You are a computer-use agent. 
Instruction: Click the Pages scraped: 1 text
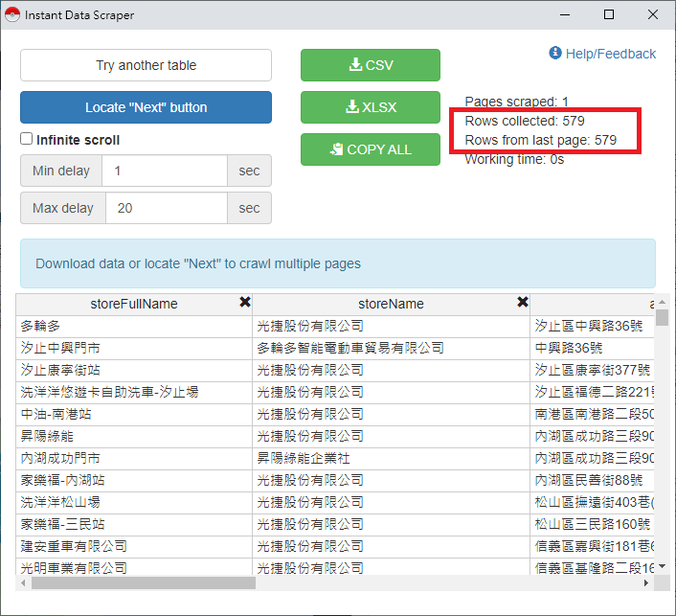coord(516,102)
